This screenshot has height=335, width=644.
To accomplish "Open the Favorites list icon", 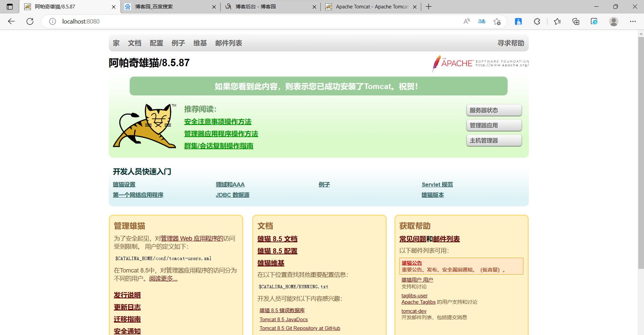I will (557, 22).
